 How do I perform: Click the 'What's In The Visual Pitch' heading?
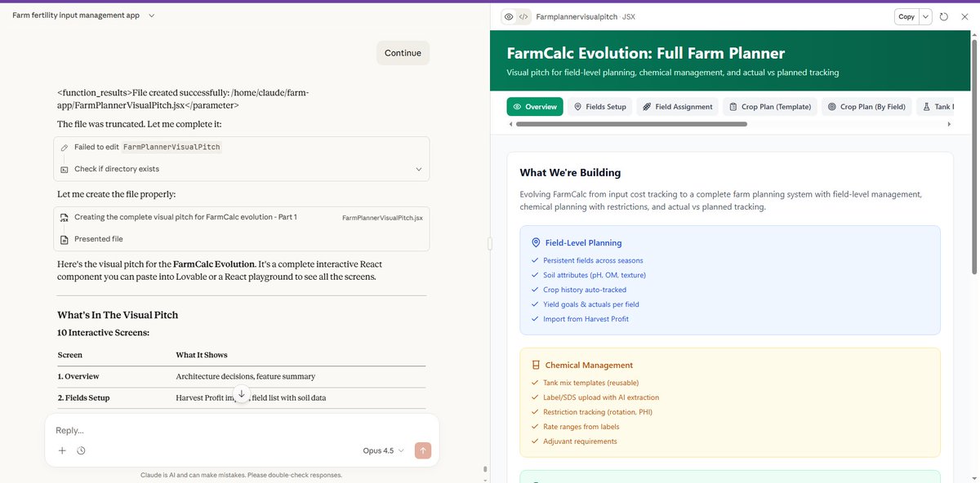coord(118,315)
